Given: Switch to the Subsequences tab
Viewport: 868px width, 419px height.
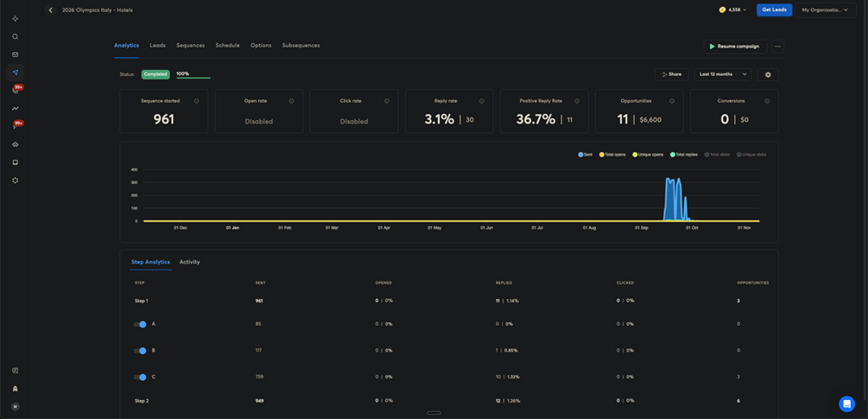Looking at the screenshot, I should pyautogui.click(x=301, y=46).
